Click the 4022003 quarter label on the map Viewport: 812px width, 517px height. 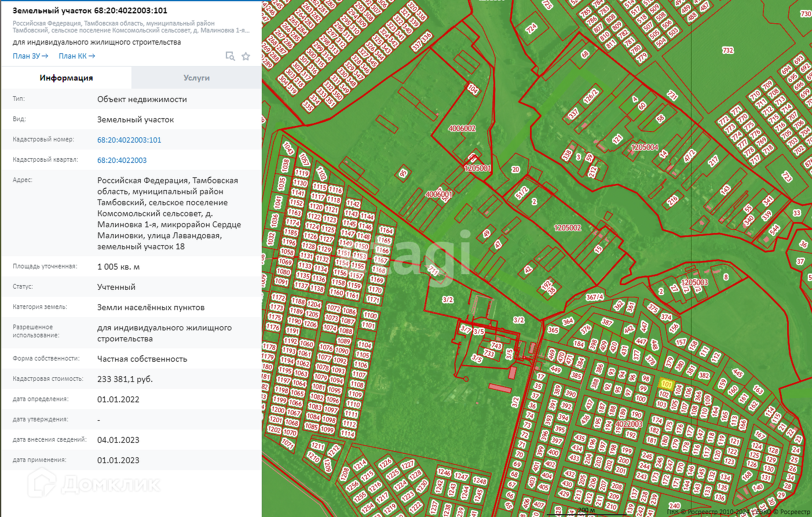tap(629, 424)
